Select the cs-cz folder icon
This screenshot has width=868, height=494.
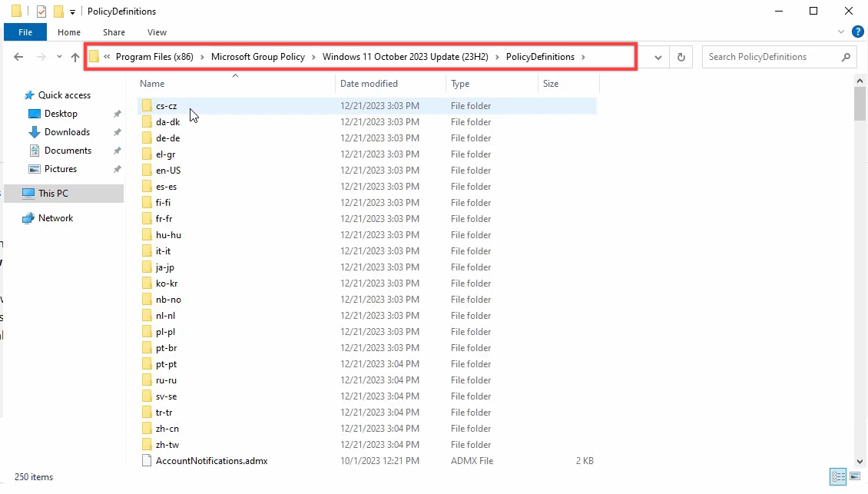147,105
